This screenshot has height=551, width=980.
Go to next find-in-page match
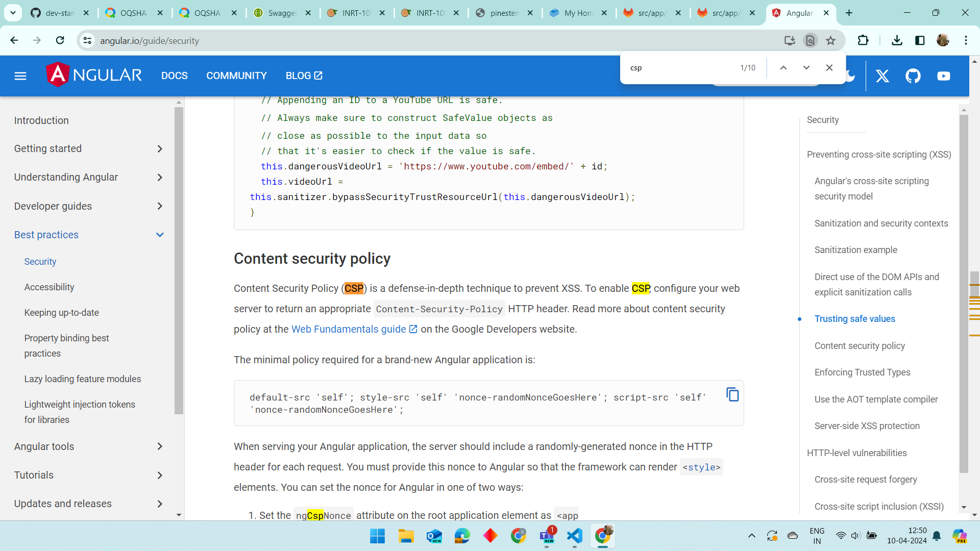pos(806,67)
